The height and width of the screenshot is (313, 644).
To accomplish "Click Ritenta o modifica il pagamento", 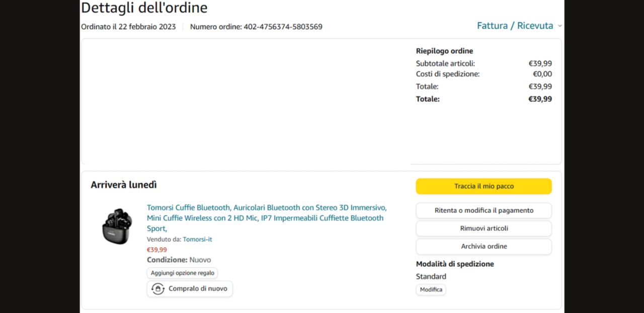I will tap(484, 211).
